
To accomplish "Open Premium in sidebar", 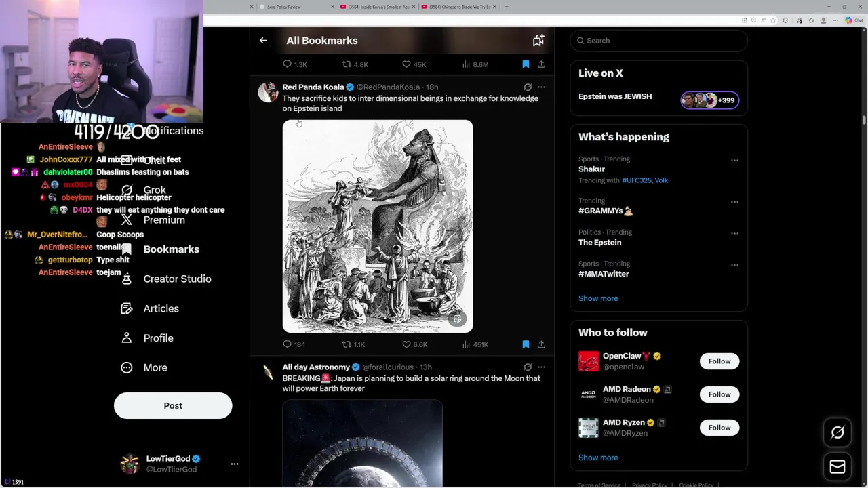I will click(153, 220).
